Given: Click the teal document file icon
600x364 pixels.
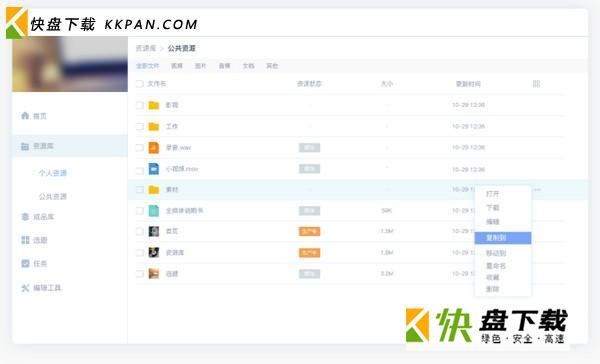Looking at the screenshot, I should tap(154, 211).
